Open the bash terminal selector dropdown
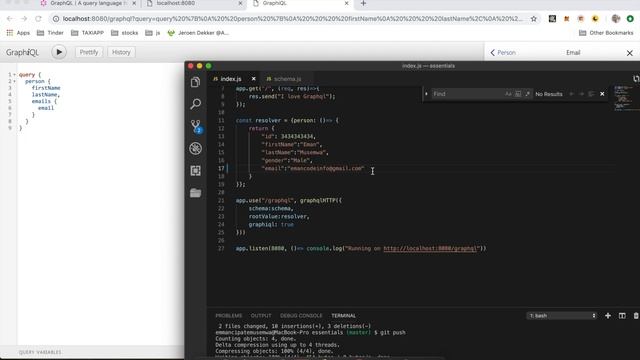The width and height of the screenshot is (640, 360). pos(562,316)
